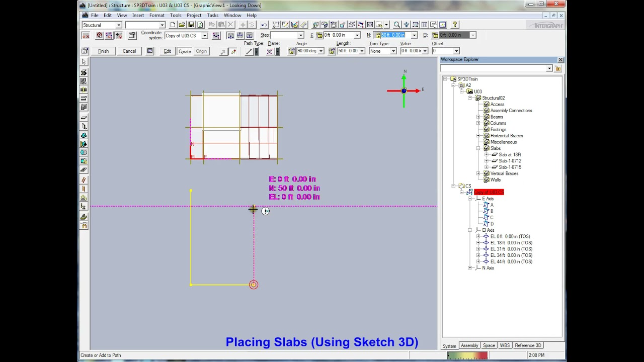644x362 pixels.
Task: Click the measure ruler icon in top toolbar
Action: (303, 25)
